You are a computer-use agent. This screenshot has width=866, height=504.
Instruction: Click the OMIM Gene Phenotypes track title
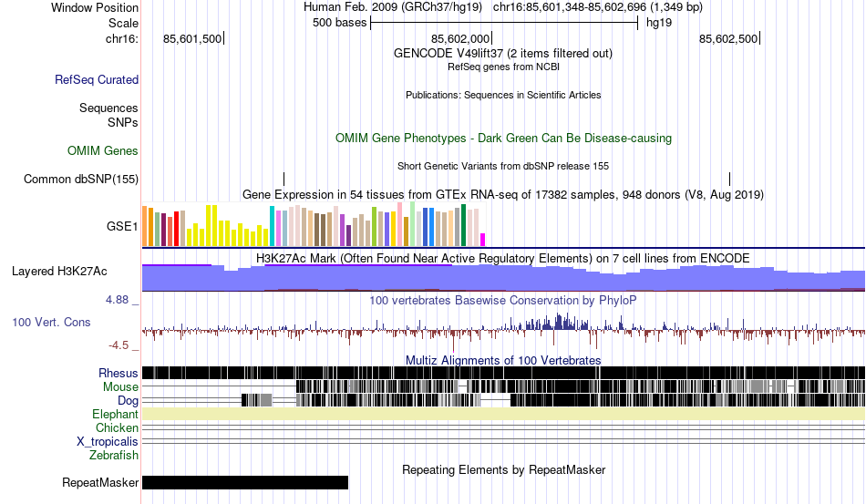504,138
